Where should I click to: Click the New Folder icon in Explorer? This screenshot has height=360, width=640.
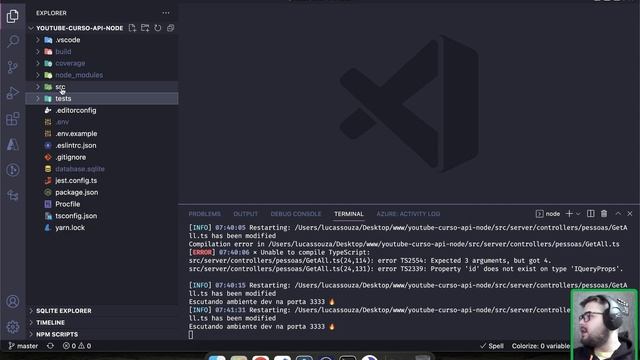click(145, 28)
